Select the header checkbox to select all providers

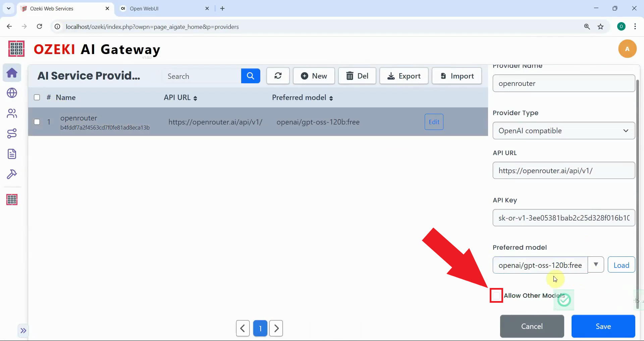[37, 97]
